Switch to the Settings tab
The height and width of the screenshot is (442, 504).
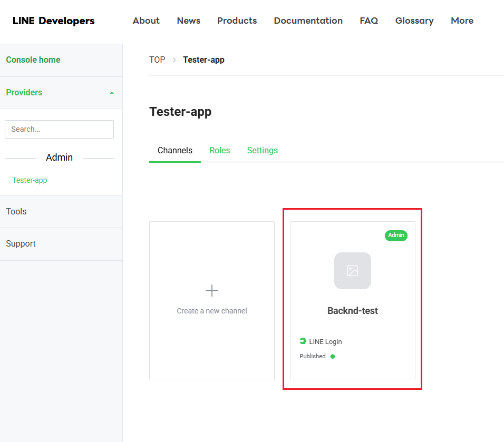pos(262,150)
